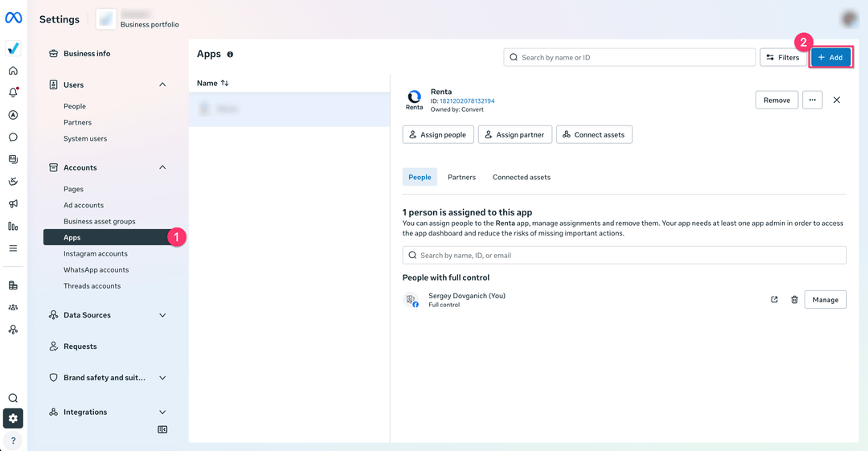The image size is (868, 451).
Task: Open Threads accounts
Action: (92, 286)
